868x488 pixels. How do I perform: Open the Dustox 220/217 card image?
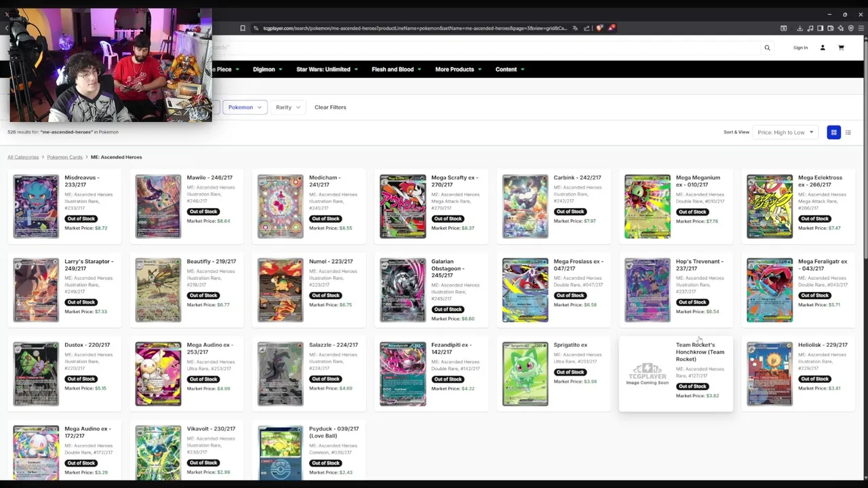click(x=36, y=373)
